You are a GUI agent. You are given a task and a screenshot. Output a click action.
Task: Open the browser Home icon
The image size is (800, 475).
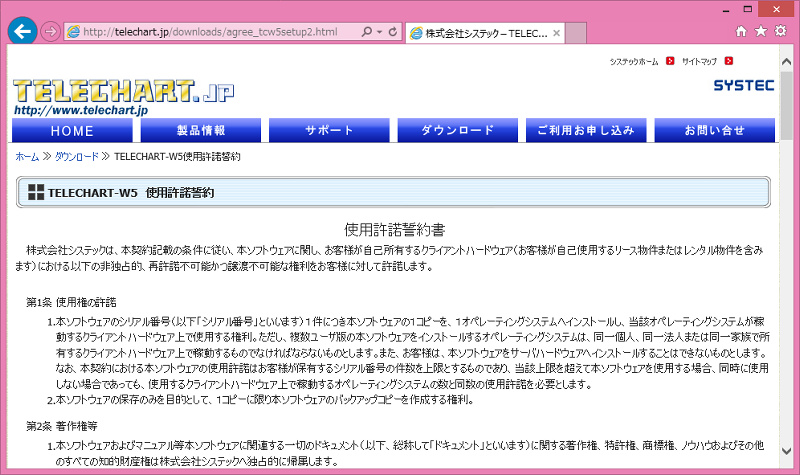point(741,31)
